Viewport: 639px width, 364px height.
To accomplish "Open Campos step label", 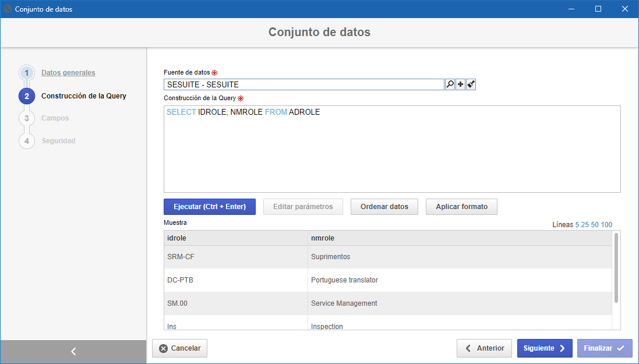I will pyautogui.click(x=55, y=118).
